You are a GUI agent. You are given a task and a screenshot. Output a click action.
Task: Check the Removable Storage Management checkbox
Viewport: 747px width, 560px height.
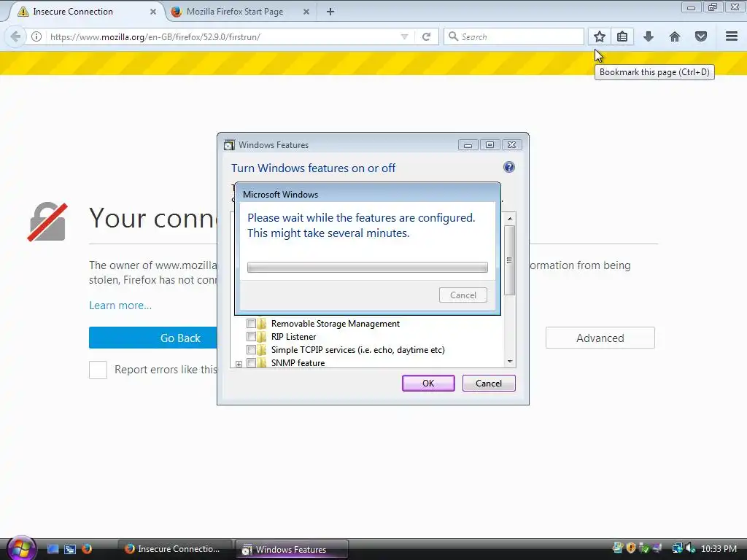pos(251,323)
